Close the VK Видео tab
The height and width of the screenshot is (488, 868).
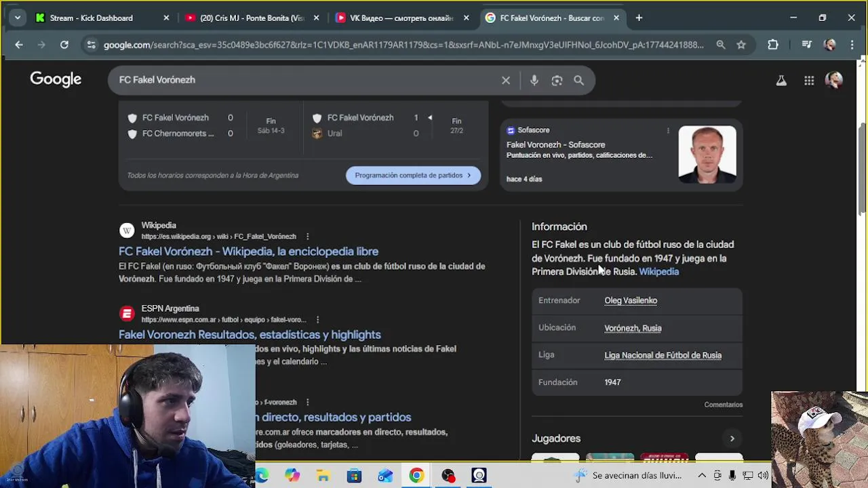pos(466,18)
